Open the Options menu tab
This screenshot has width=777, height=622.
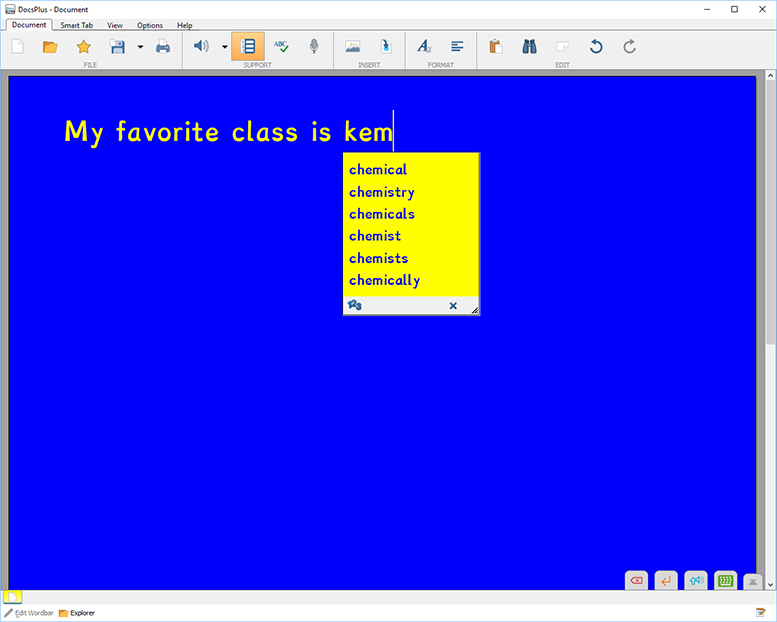pyautogui.click(x=150, y=25)
